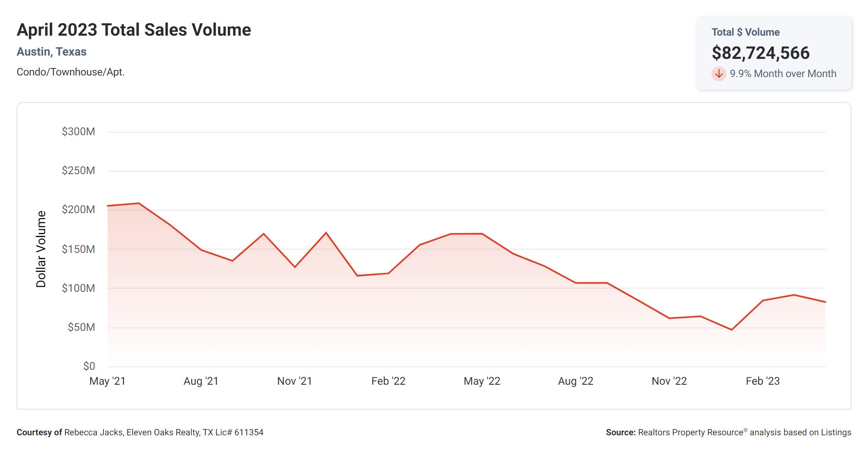Image resolution: width=868 pixels, height=456 pixels.
Task: Click the 9.9% Month over Month text
Action: coord(783,74)
